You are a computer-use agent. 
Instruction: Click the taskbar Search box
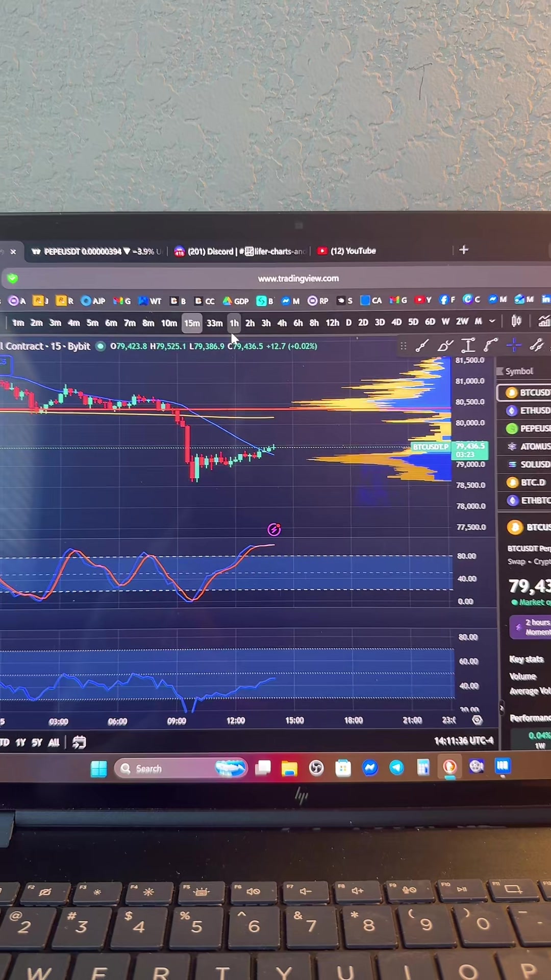pos(181,768)
